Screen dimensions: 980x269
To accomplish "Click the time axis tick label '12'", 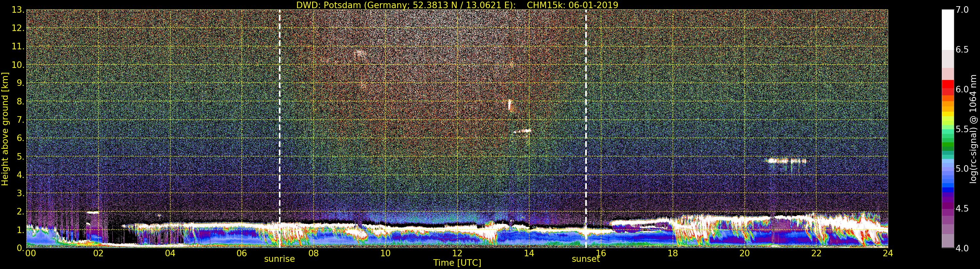I will coord(457,253).
